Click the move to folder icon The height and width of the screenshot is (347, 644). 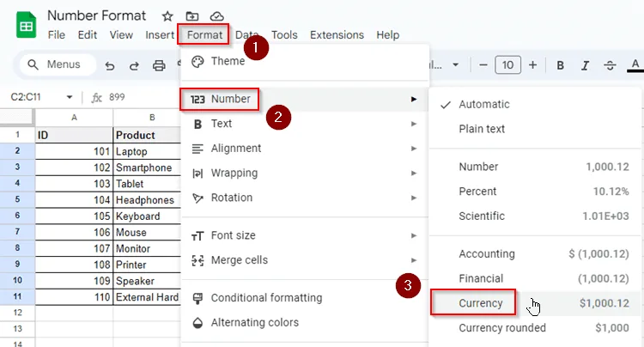click(x=191, y=16)
